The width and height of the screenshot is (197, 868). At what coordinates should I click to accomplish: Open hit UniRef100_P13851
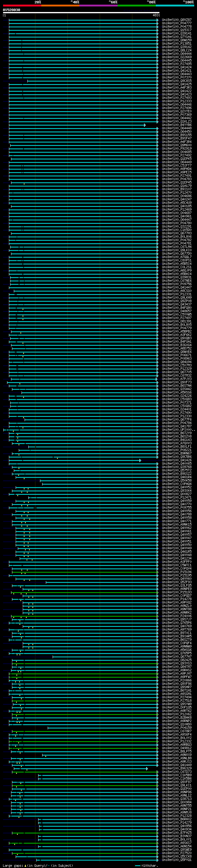176,43
